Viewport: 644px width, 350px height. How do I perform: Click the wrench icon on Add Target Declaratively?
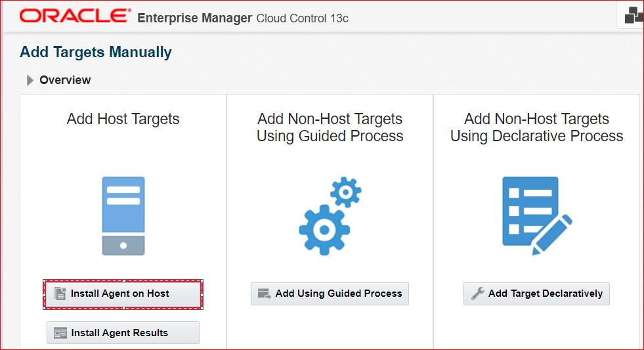[477, 294]
